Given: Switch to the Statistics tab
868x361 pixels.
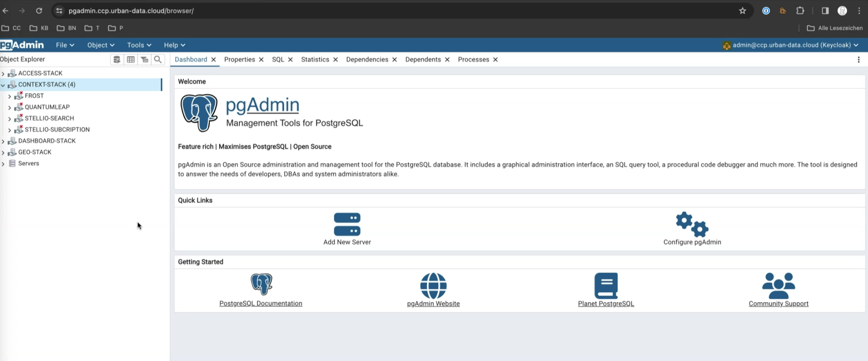Looking at the screenshot, I should (x=315, y=60).
